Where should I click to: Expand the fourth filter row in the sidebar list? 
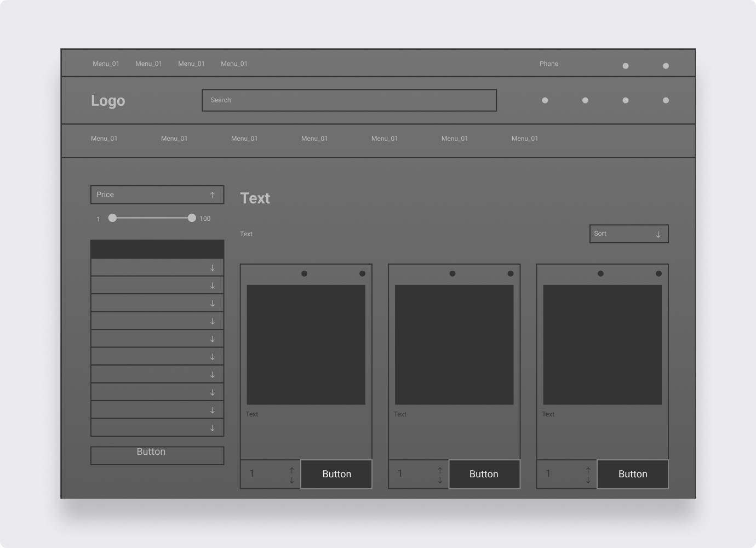pos(157,321)
